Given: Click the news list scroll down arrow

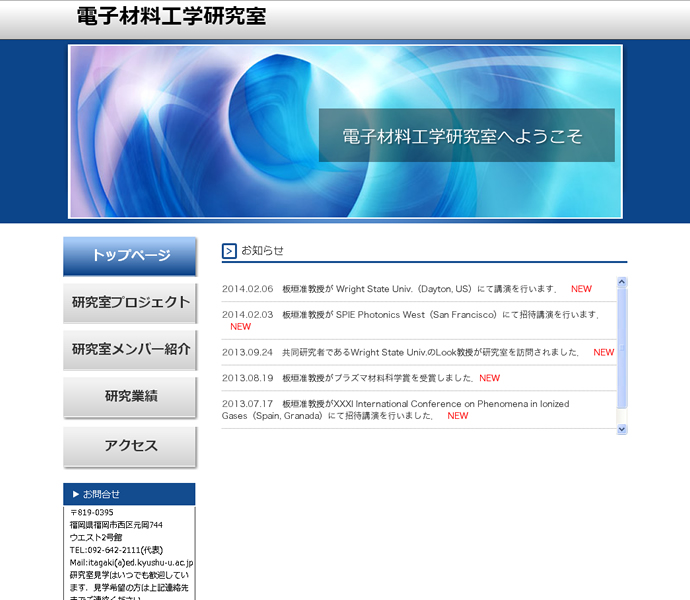Looking at the screenshot, I should coord(622,429).
